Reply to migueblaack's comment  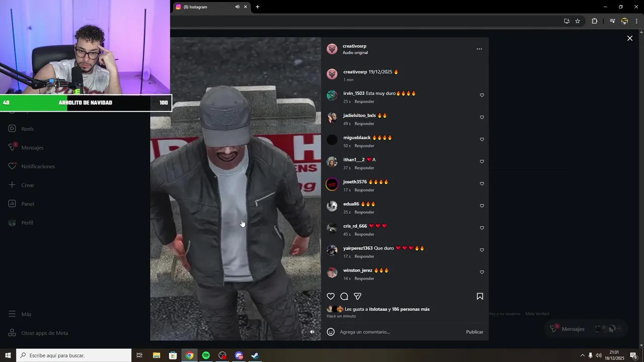(364, 146)
